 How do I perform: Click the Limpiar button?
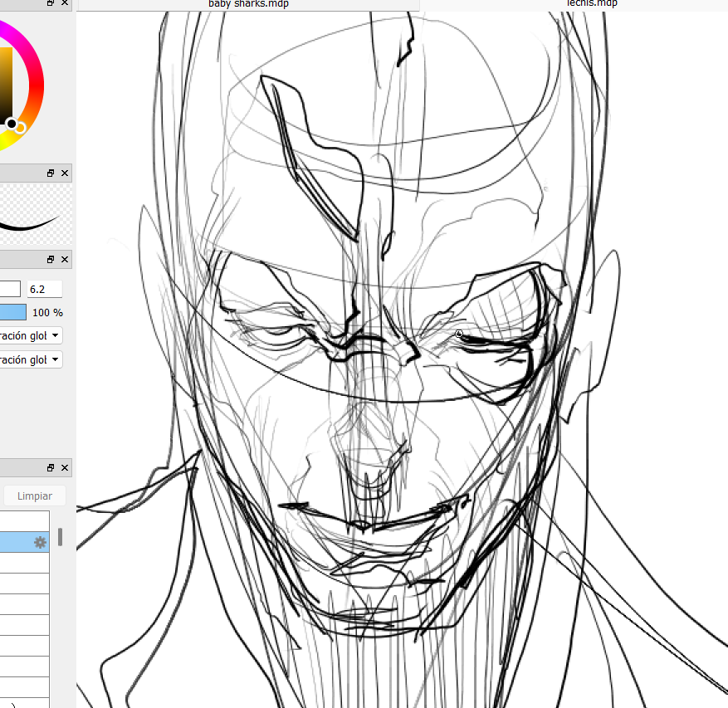coord(35,496)
